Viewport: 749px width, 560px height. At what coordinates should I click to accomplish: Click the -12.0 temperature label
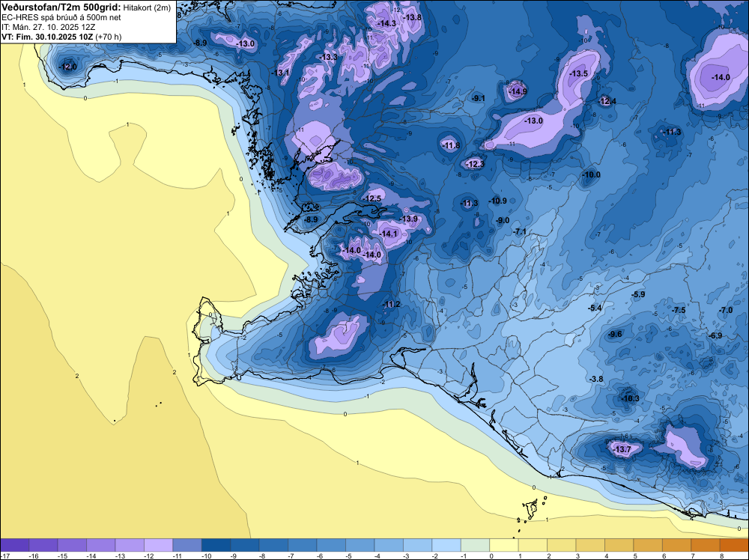click(x=67, y=67)
